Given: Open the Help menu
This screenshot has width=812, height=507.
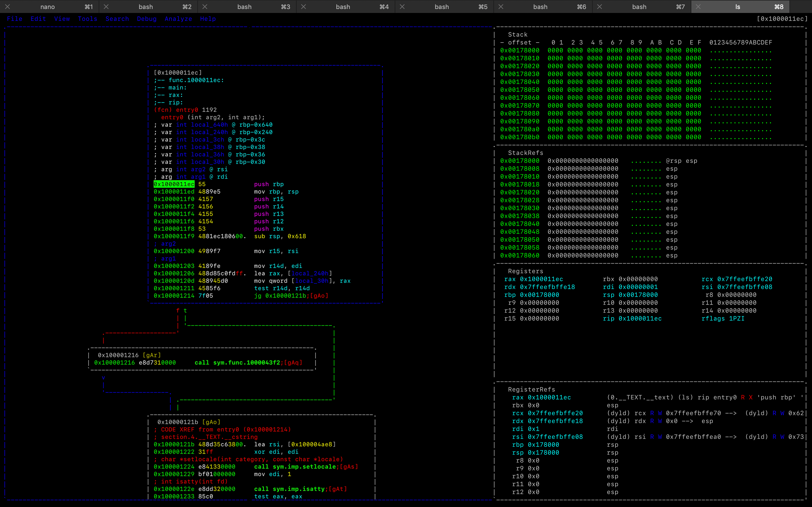Looking at the screenshot, I should tap(208, 19).
